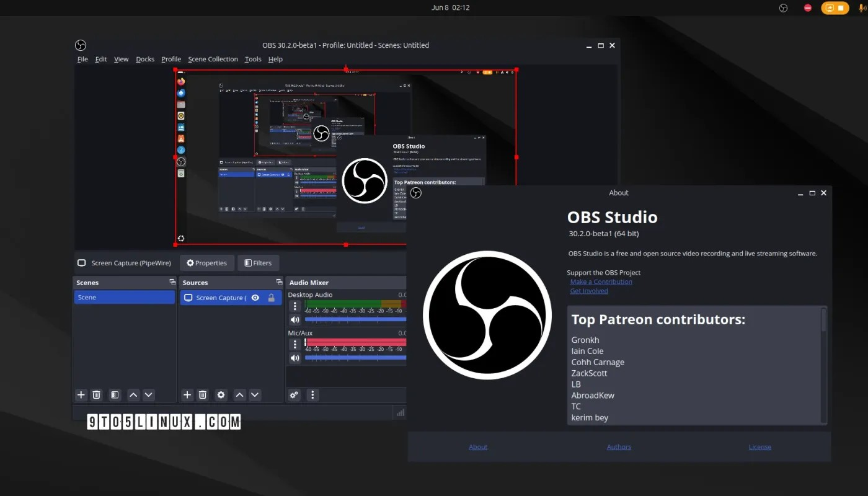This screenshot has height=496, width=868.
Task: Move scene up with Scenes up arrow
Action: pyautogui.click(x=133, y=395)
